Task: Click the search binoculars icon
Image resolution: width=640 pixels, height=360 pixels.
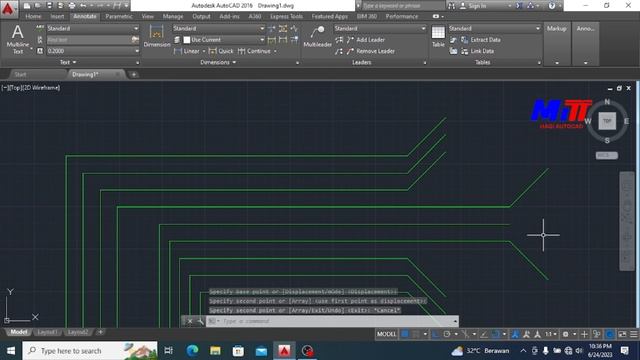Action: point(451,6)
